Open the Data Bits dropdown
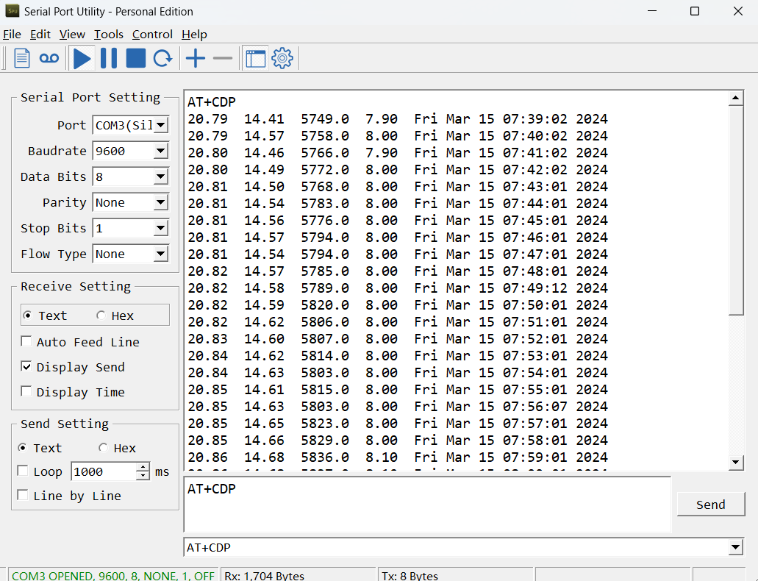This screenshot has height=581, width=758. (x=161, y=176)
